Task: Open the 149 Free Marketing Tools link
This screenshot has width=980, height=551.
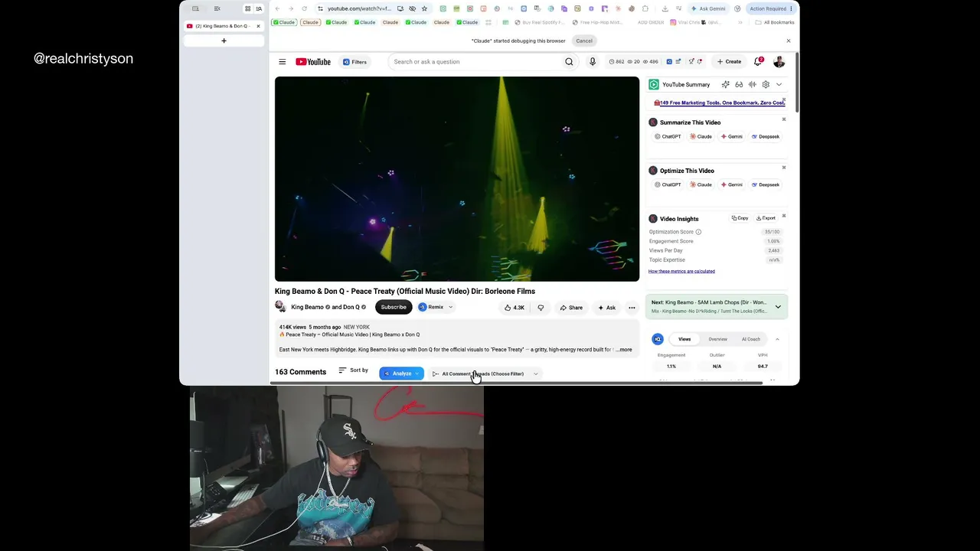Action: (x=722, y=103)
